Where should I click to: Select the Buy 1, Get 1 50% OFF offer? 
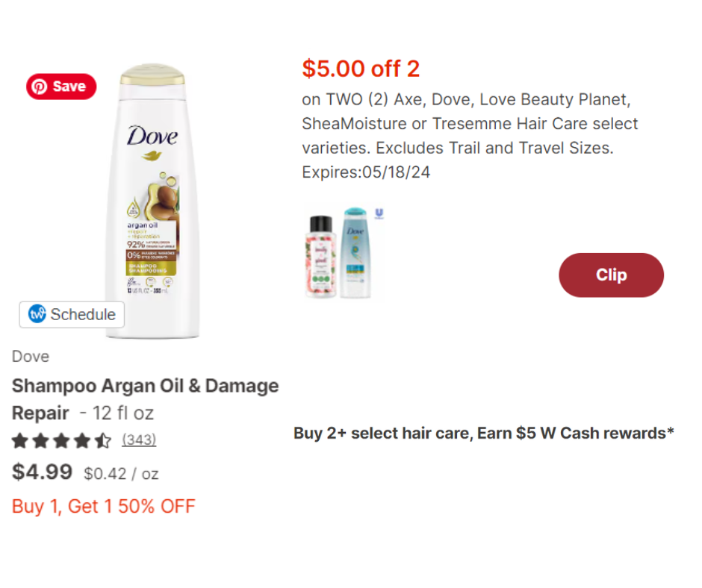pyautogui.click(x=103, y=507)
